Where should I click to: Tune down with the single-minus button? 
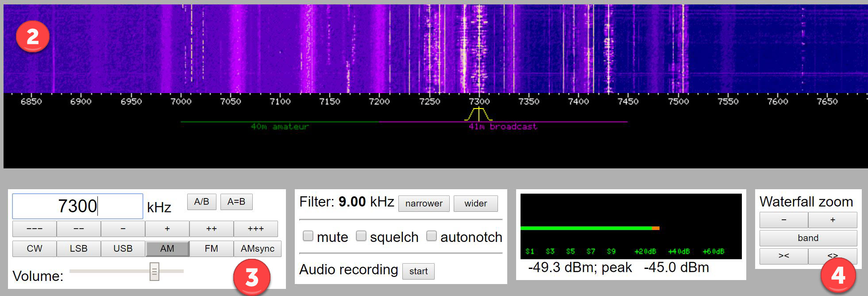[123, 229]
